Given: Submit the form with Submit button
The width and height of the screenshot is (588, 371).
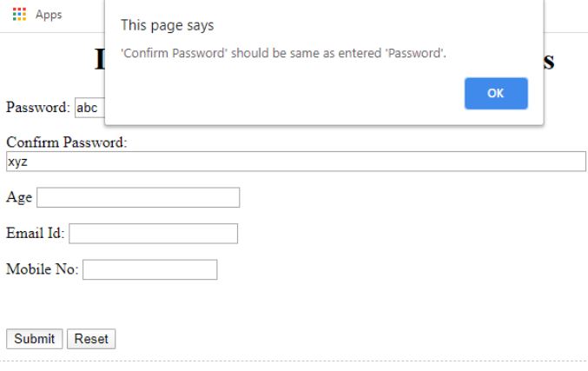Looking at the screenshot, I should pos(34,339).
